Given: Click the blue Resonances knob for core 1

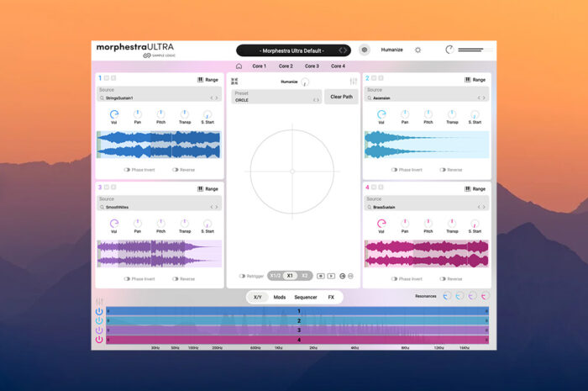Looking at the screenshot, I should [447, 296].
